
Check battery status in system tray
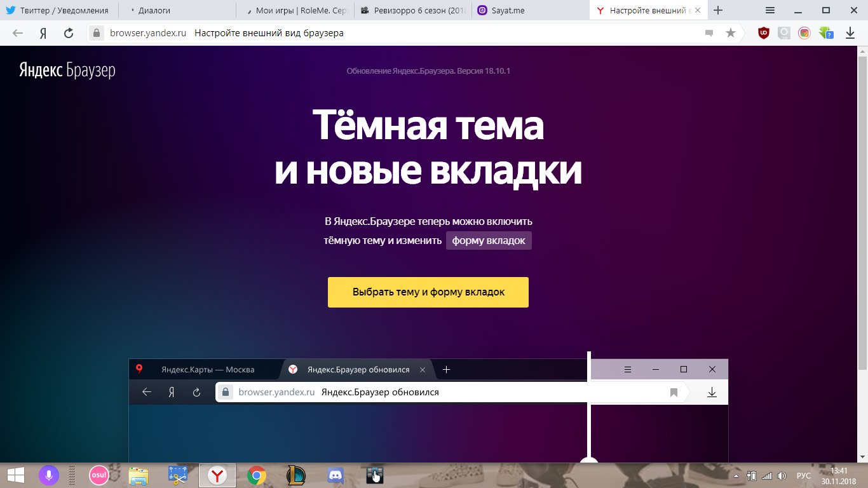pyautogui.click(x=752, y=476)
